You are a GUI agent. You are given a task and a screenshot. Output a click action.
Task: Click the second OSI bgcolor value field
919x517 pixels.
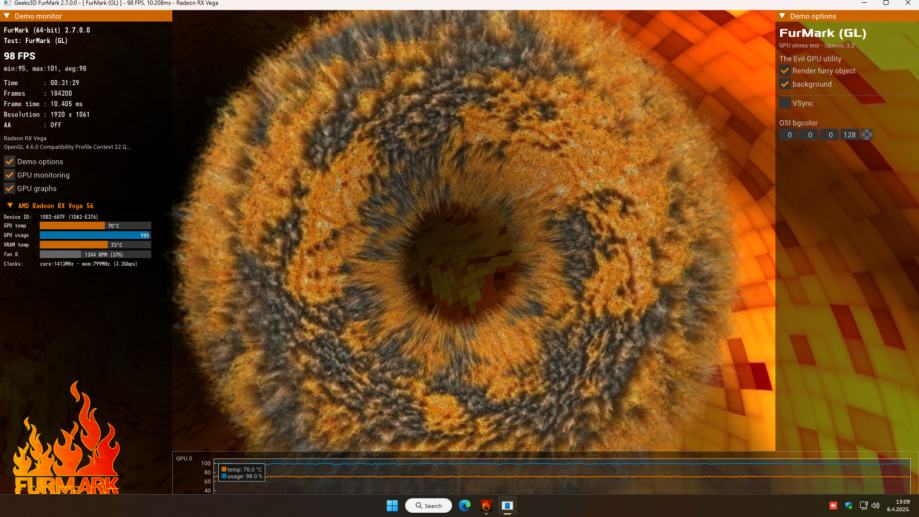click(x=809, y=135)
